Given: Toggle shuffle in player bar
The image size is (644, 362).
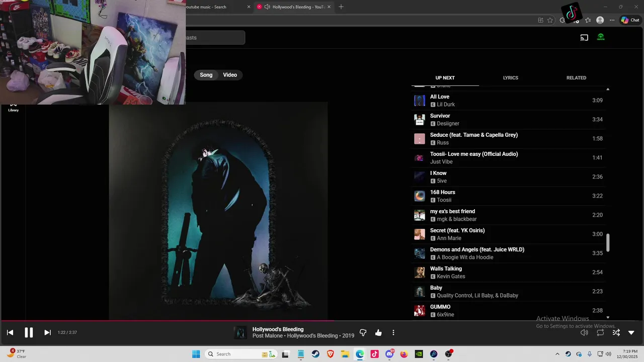Looking at the screenshot, I should click(x=616, y=332).
